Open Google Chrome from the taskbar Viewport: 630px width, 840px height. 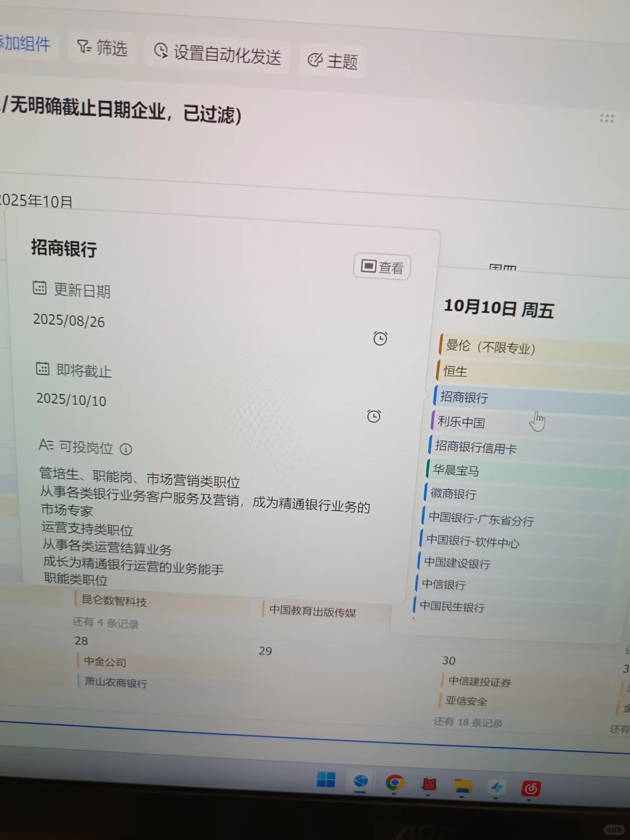[395, 783]
